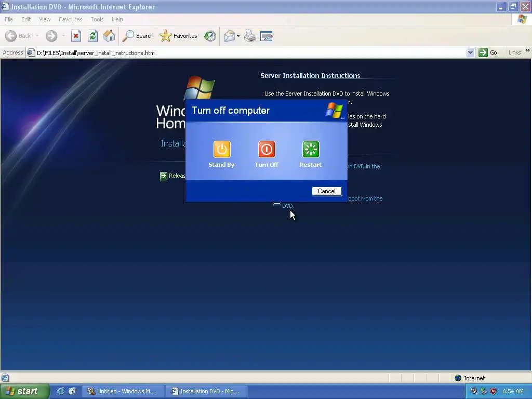532x399 pixels.
Task: Click the Go button
Action: 488,52
